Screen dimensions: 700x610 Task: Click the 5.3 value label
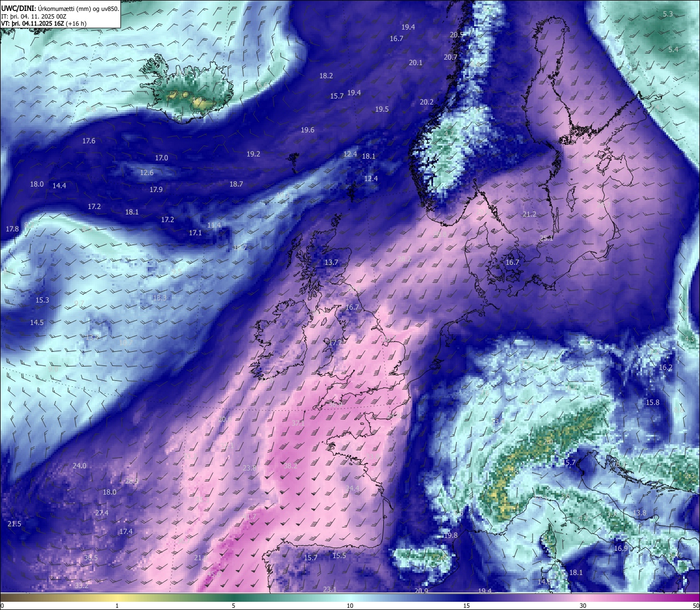coord(668,14)
